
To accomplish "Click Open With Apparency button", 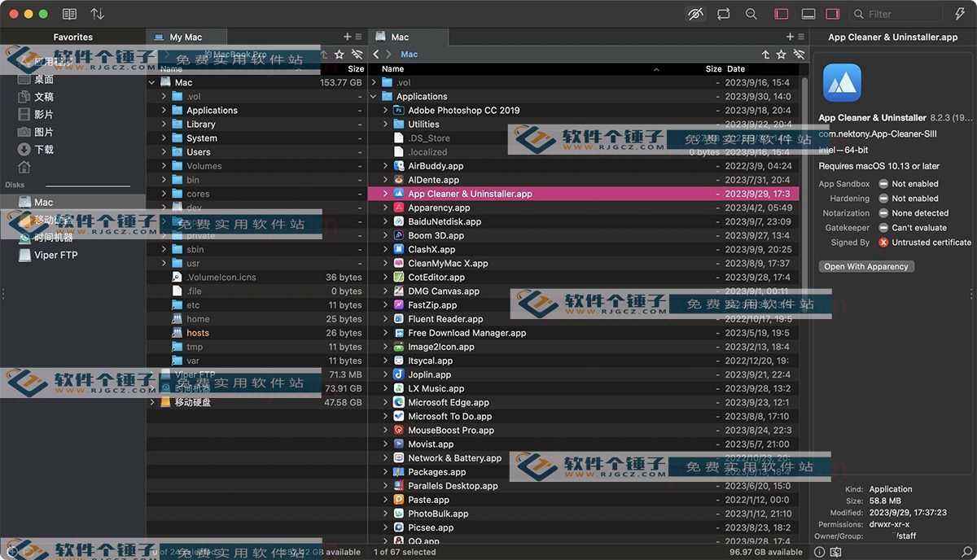I will 866,266.
